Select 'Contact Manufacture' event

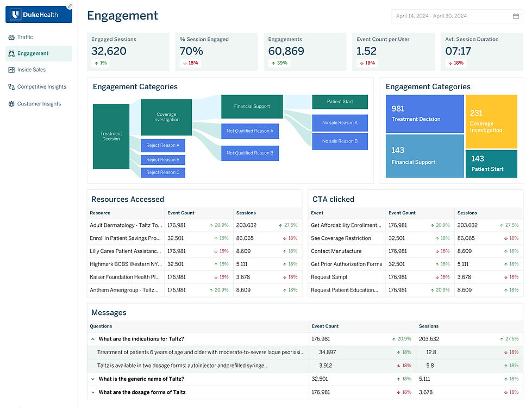pyautogui.click(x=416, y=251)
